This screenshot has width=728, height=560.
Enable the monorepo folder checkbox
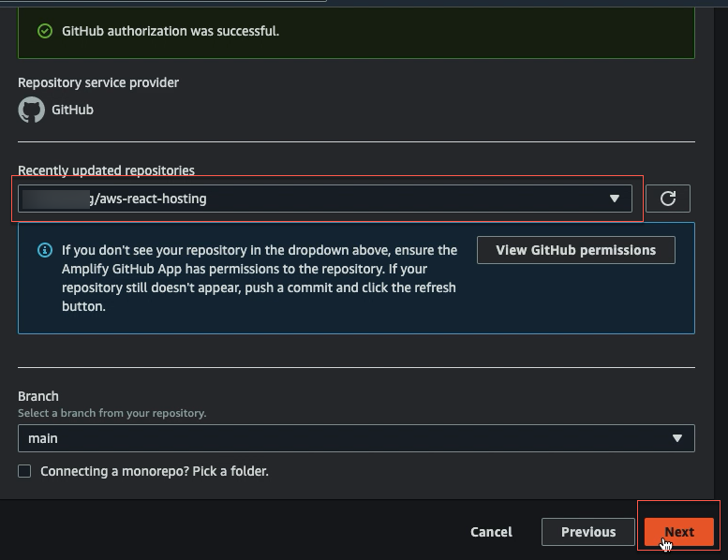pos(24,471)
